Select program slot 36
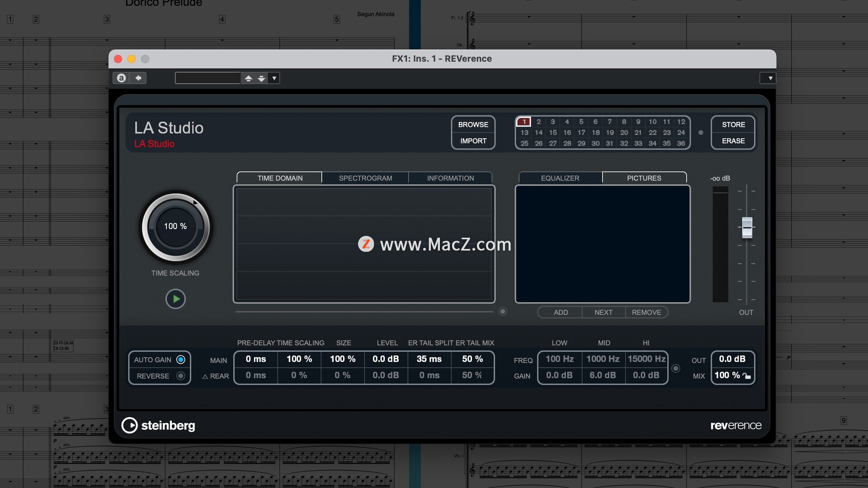The image size is (868, 488). (x=681, y=143)
